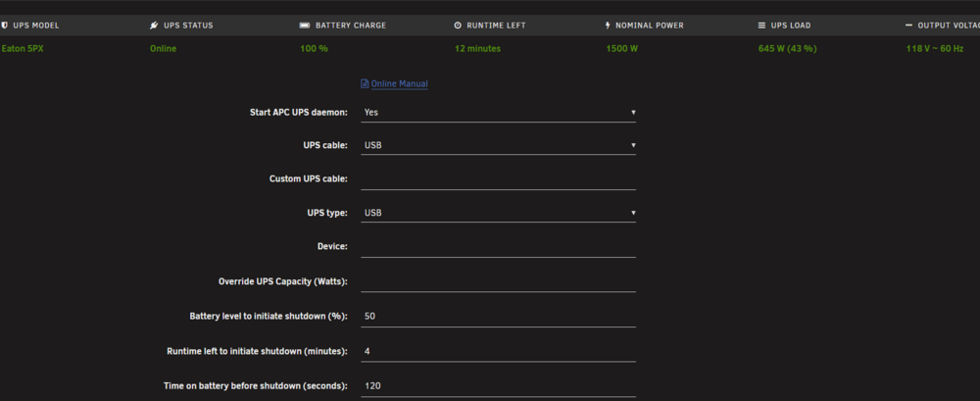
Task: Click the UPS type label
Action: click(328, 213)
